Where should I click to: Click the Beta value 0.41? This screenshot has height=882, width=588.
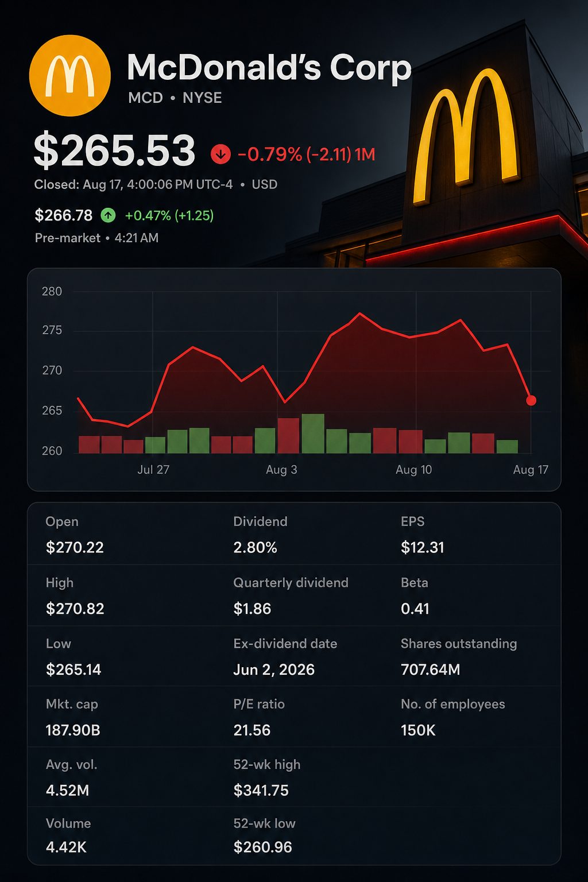pyautogui.click(x=415, y=609)
